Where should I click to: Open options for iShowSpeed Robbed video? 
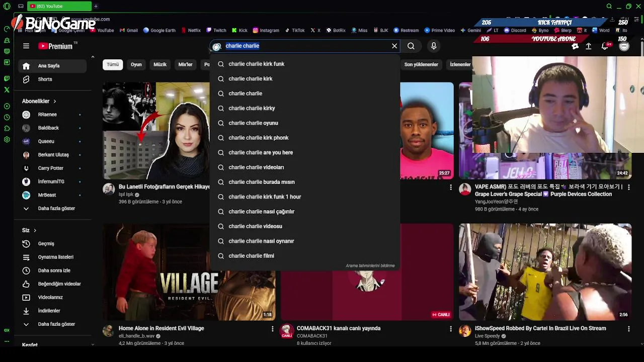(628, 329)
